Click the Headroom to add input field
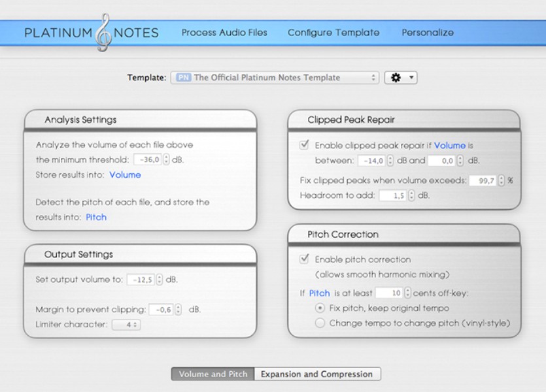Viewport: 546px width, 392px height. (392, 195)
